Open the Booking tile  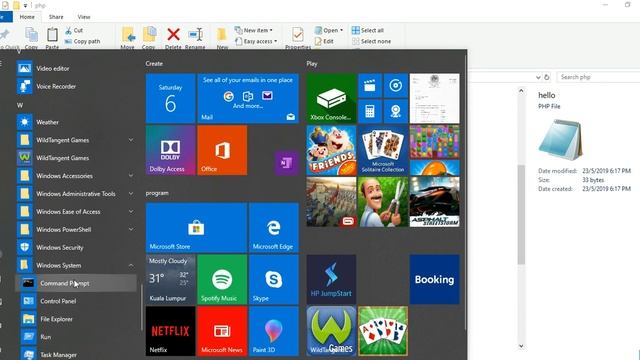pyautogui.click(x=434, y=280)
